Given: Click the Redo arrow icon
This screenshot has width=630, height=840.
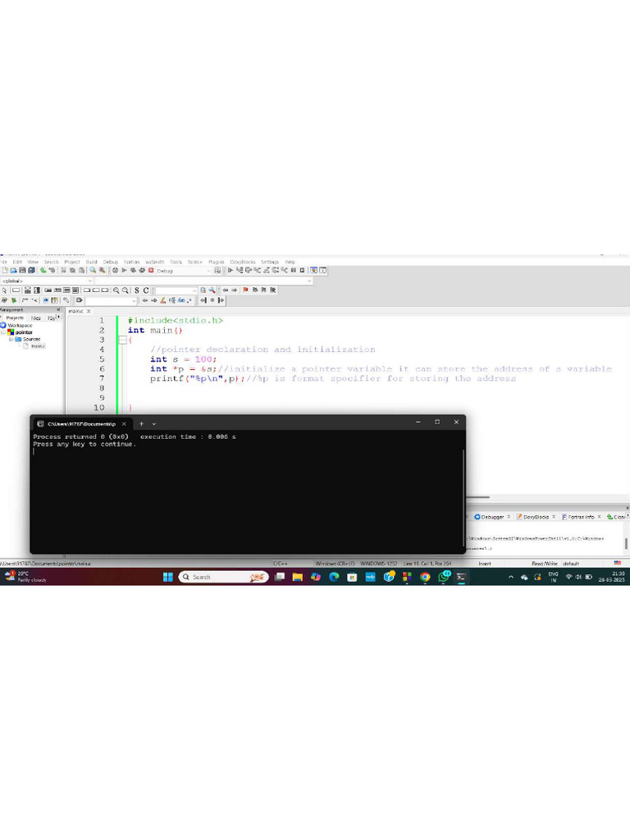Looking at the screenshot, I should [x=52, y=270].
